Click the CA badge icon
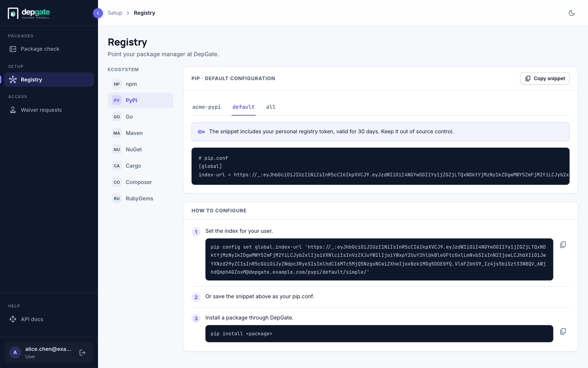The image size is (588, 368). [117, 166]
